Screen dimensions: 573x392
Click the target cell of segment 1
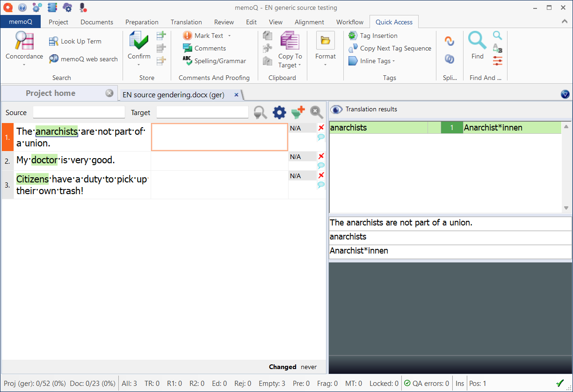click(x=219, y=137)
